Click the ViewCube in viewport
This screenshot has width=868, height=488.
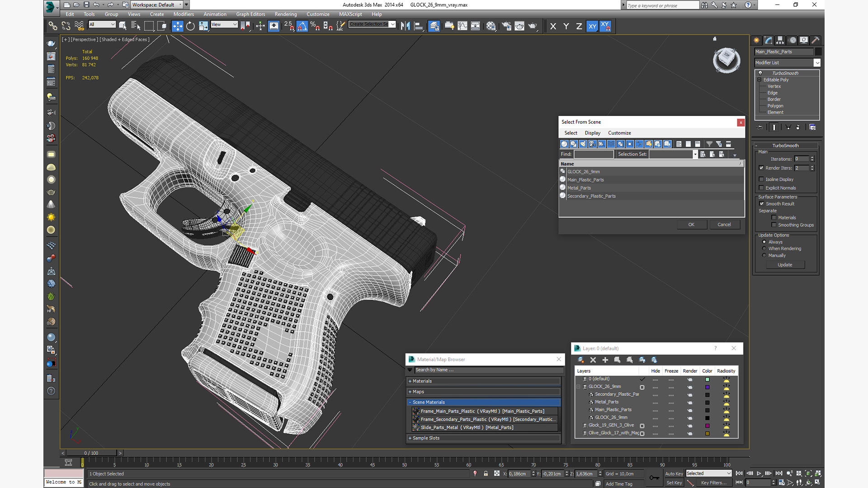pos(726,60)
